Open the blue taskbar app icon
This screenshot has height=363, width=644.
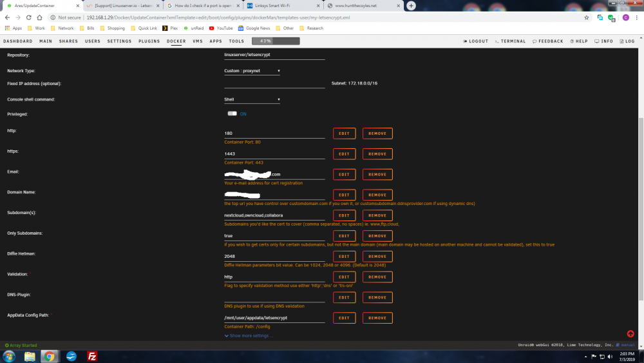(71, 357)
